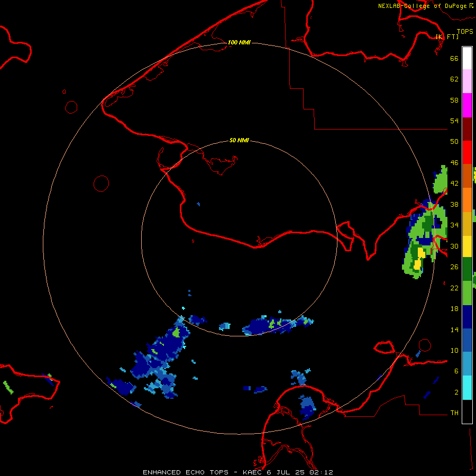The height and width of the screenshot is (476, 476).
Task: Click the yellow legend swatch
Action: (467, 246)
